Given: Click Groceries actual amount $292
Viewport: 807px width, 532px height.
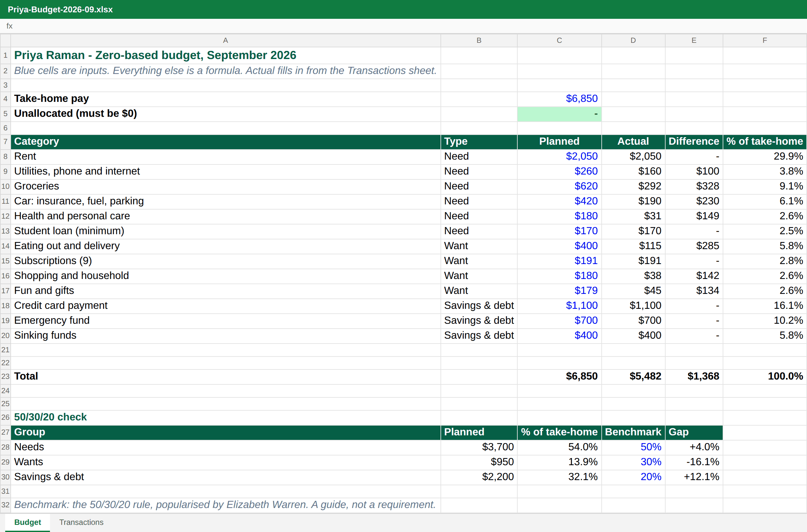Looking at the screenshot, I should pos(633,186).
